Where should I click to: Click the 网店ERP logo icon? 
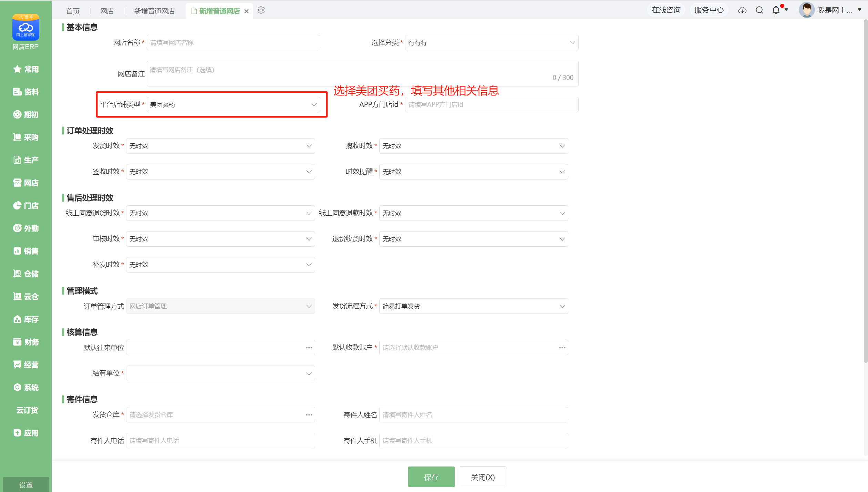pyautogui.click(x=26, y=27)
